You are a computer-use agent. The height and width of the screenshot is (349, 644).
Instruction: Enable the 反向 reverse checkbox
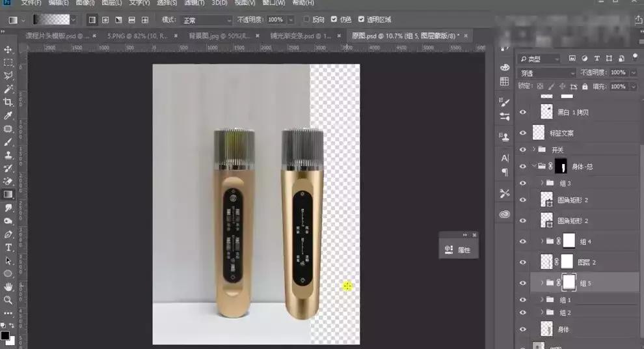pyautogui.click(x=306, y=20)
